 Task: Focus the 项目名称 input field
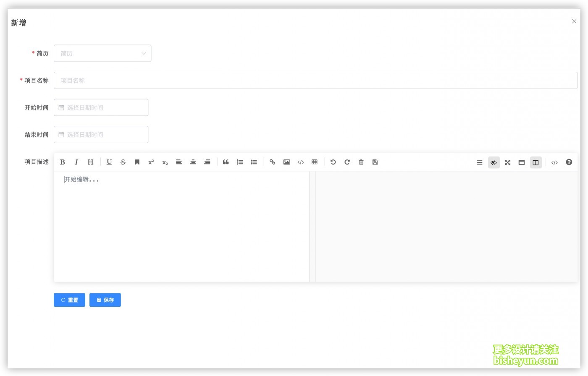coord(315,80)
